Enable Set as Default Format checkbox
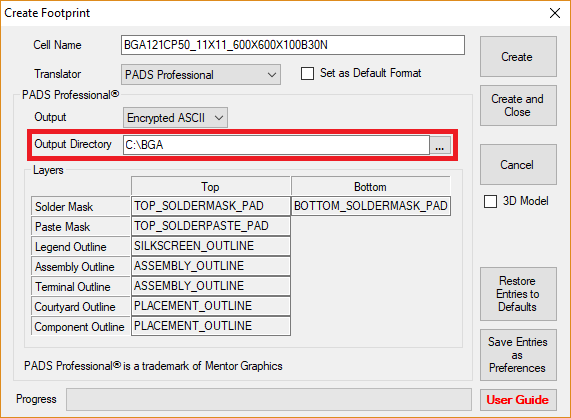 [x=307, y=73]
